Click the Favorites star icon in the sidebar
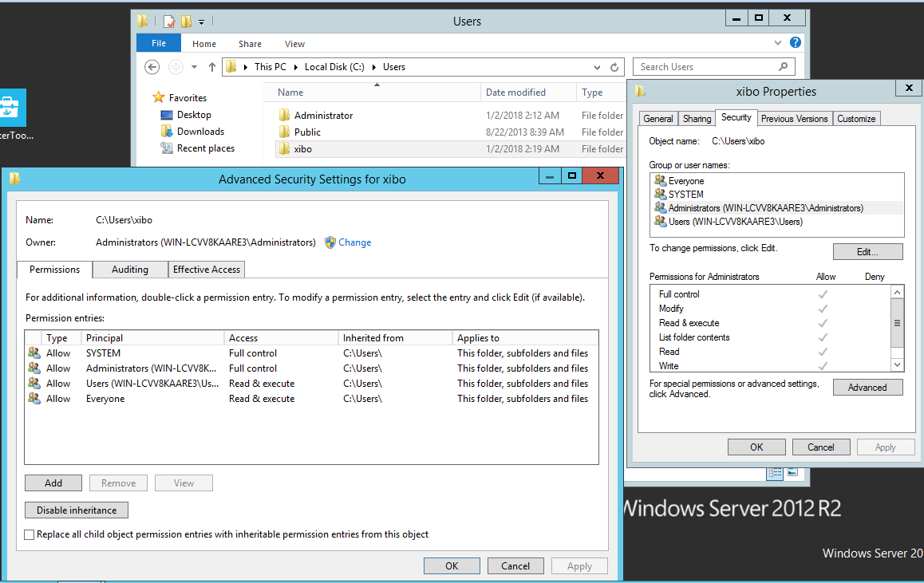 (160, 98)
